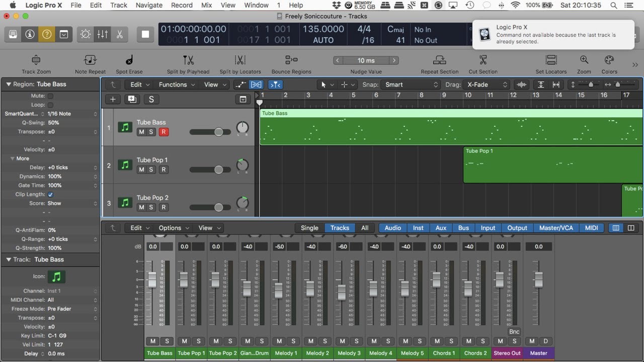The height and width of the screenshot is (362, 644).
Task: Toggle Flex show/hide button
Action: pyautogui.click(x=256, y=84)
